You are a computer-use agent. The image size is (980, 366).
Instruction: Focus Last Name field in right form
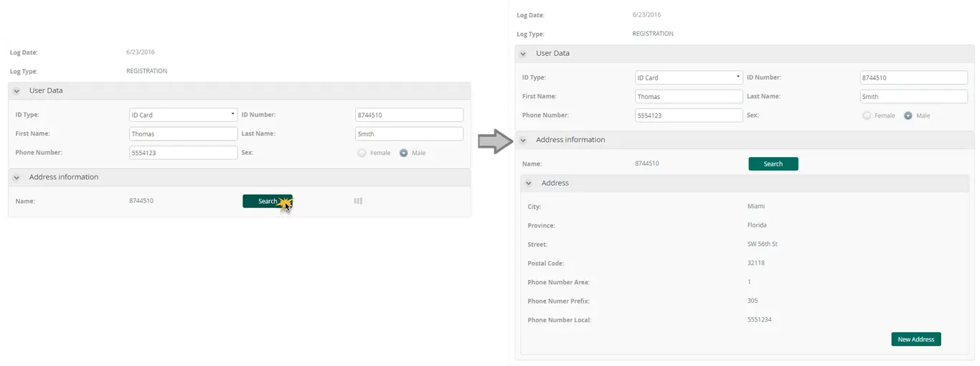914,96
